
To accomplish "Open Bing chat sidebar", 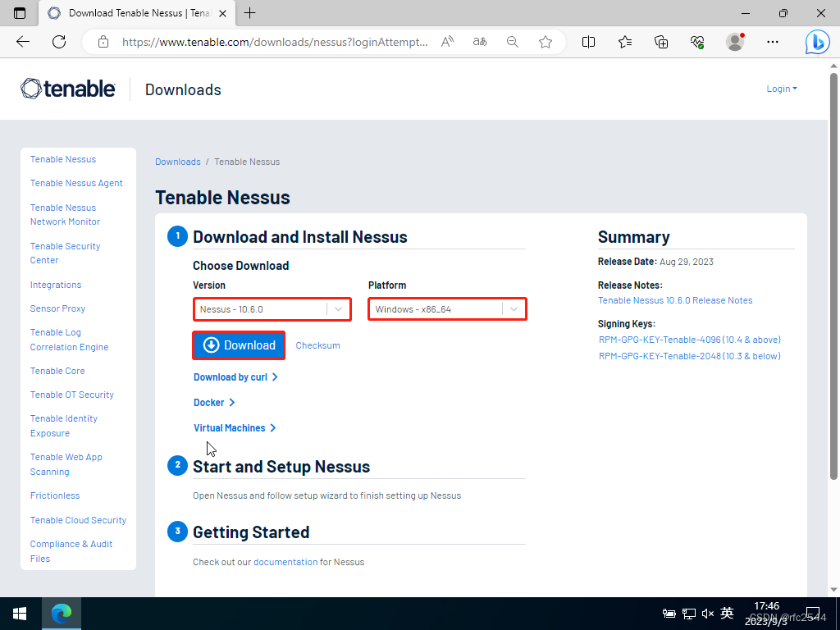I will (x=817, y=42).
